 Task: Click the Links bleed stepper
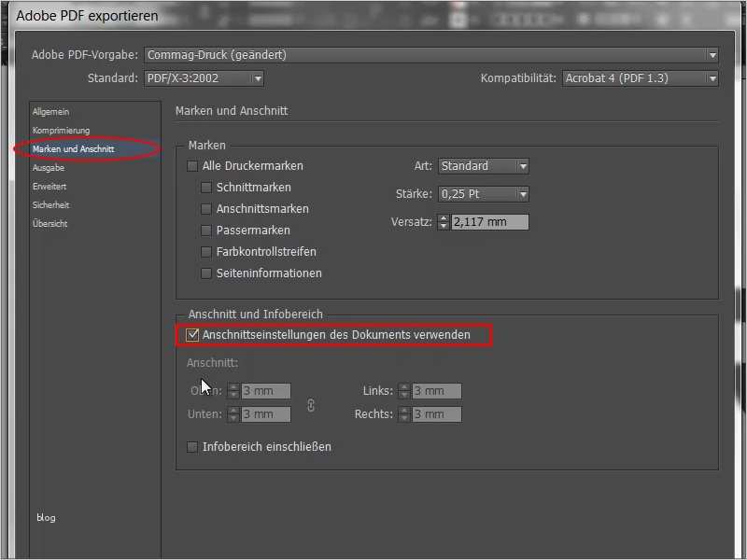[x=404, y=391]
